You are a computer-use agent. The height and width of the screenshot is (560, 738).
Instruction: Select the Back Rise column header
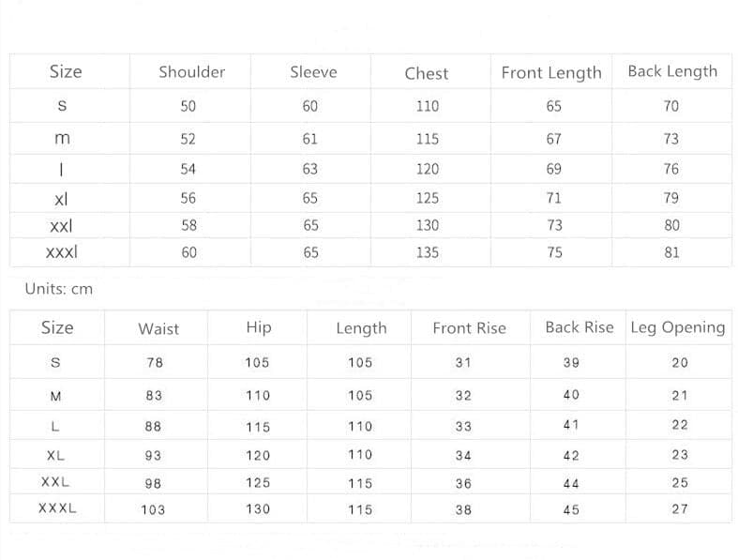click(580, 327)
